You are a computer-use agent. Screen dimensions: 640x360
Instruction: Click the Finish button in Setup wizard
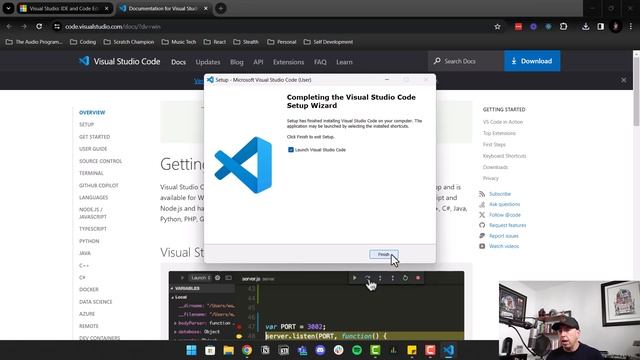384,254
